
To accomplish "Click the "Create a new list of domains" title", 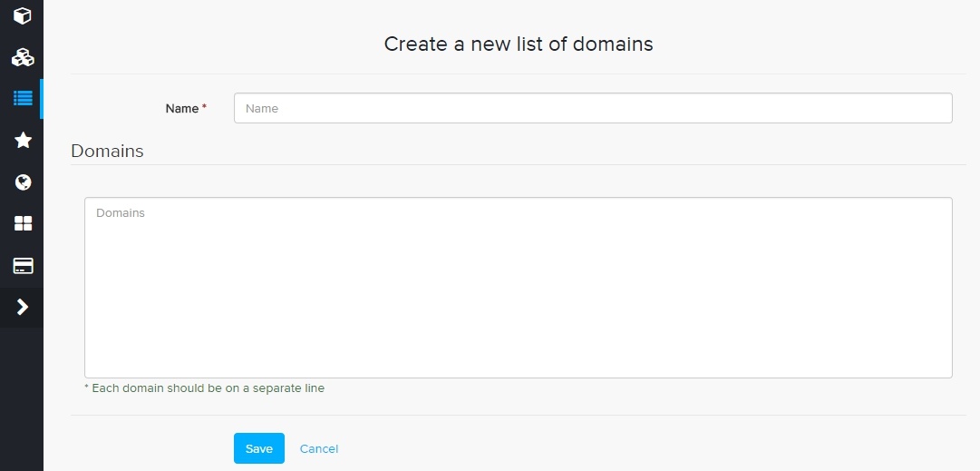I will tap(518, 44).
